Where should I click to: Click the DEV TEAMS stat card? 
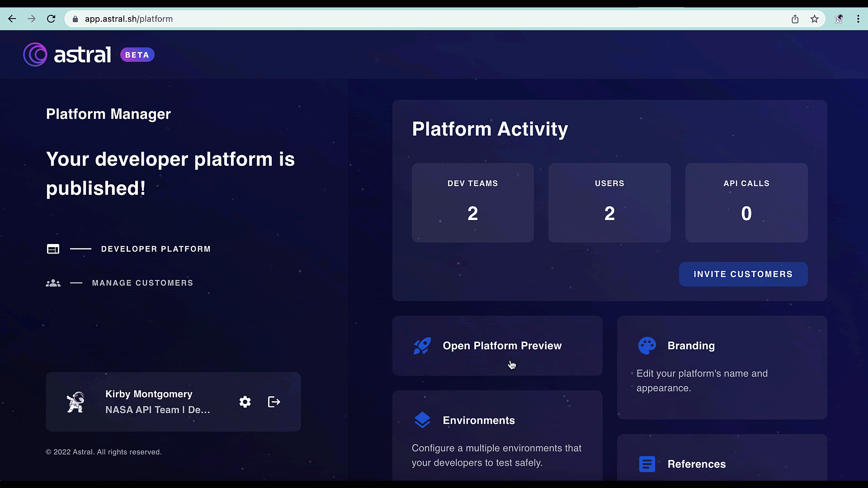473,203
